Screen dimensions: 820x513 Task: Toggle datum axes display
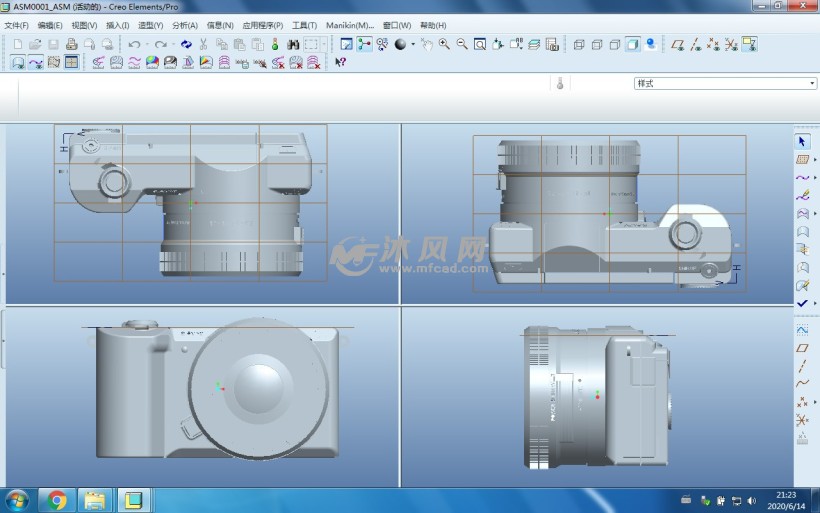pos(696,44)
